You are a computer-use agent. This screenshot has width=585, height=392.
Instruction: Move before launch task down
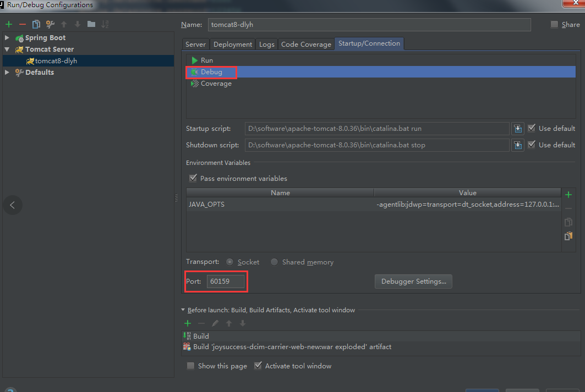[243, 323]
